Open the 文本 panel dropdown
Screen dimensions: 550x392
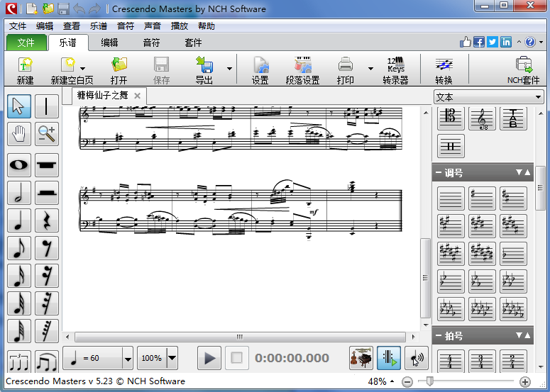pyautogui.click(x=539, y=97)
